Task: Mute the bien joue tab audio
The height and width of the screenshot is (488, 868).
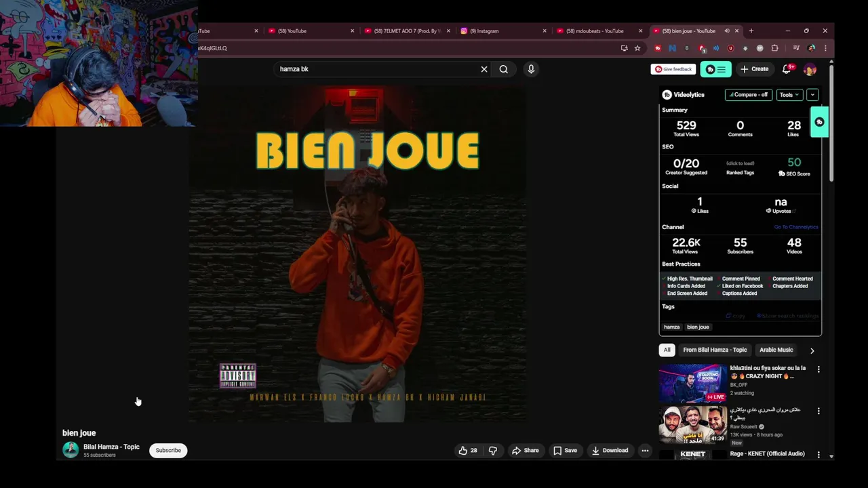Action: coord(726,30)
